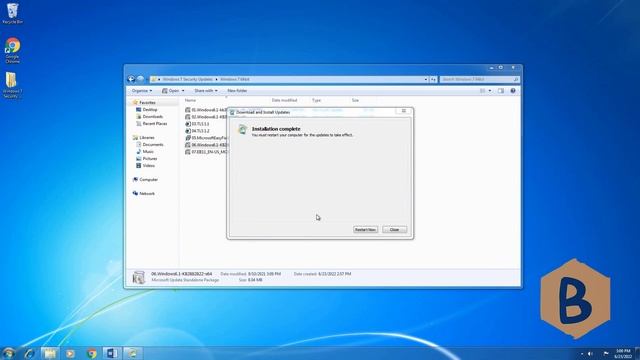
Task: Open address bar history dropdown
Action: tap(426, 79)
